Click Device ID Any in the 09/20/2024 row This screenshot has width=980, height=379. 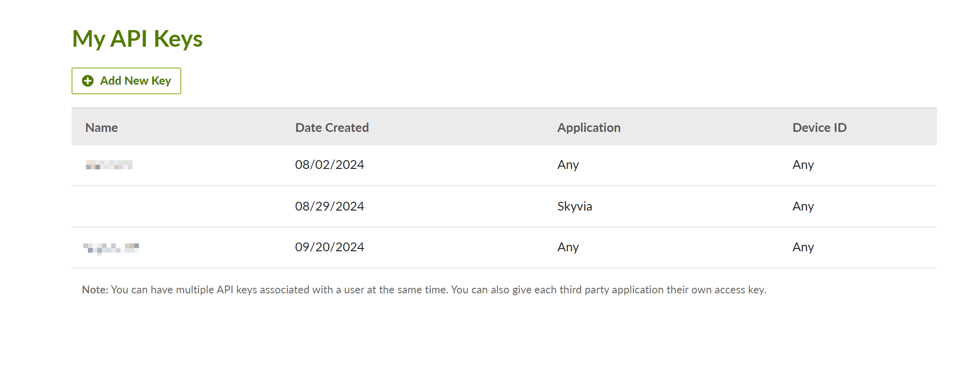point(803,247)
